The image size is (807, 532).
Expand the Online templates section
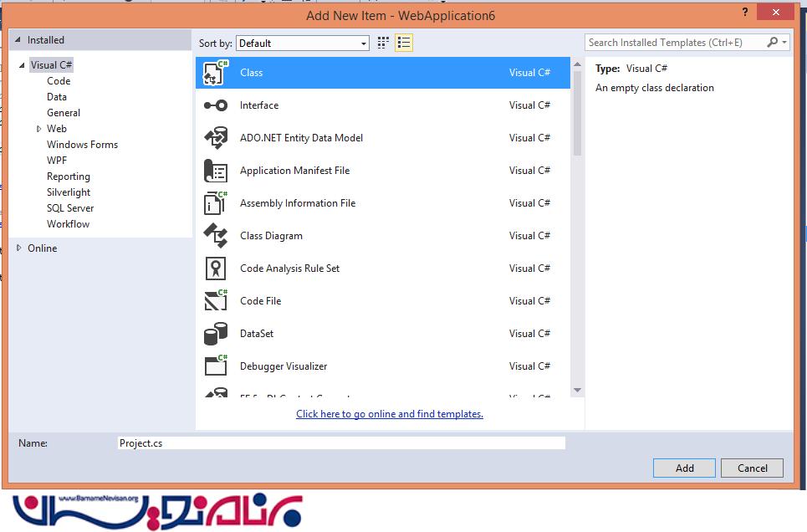(19, 248)
